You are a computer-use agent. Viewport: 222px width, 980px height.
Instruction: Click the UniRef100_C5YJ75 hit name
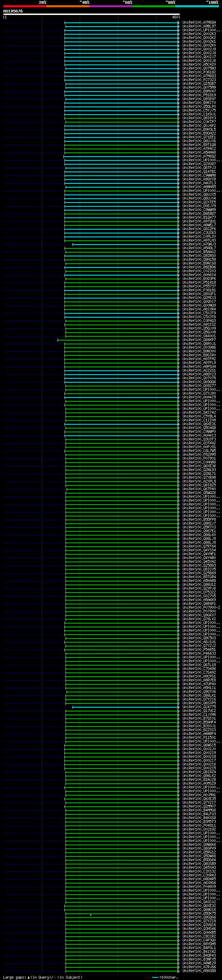coord(199,110)
